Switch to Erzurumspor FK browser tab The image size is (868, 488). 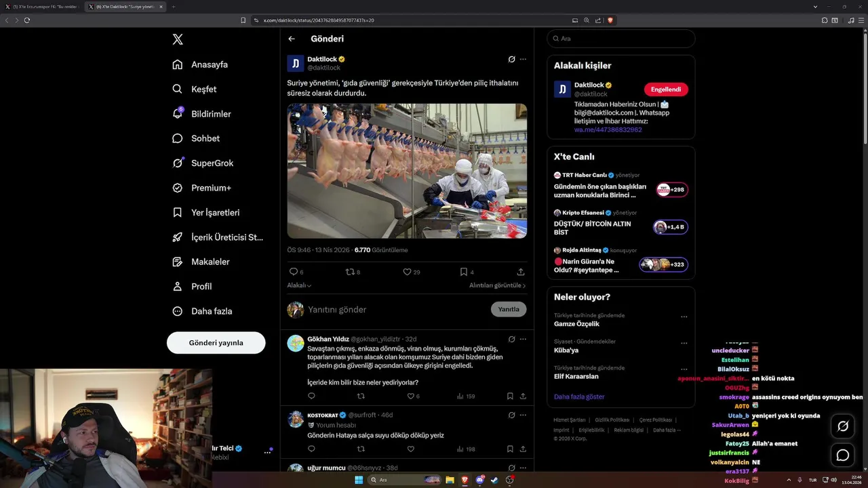[42, 6]
